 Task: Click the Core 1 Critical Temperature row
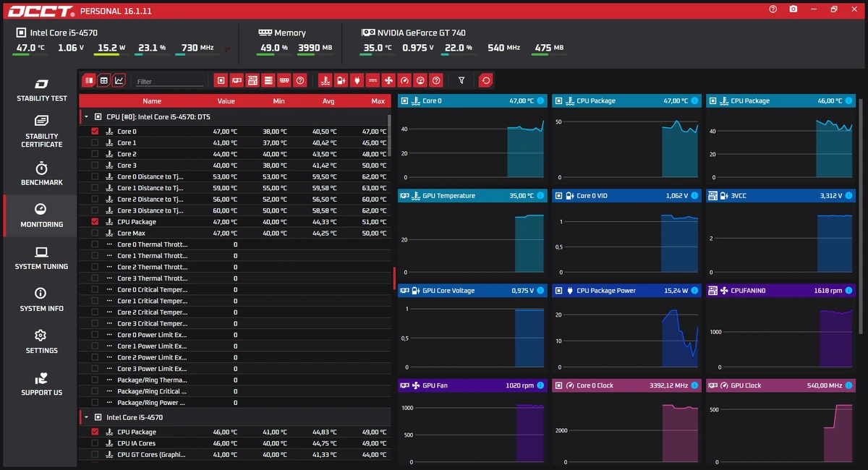[234, 301]
